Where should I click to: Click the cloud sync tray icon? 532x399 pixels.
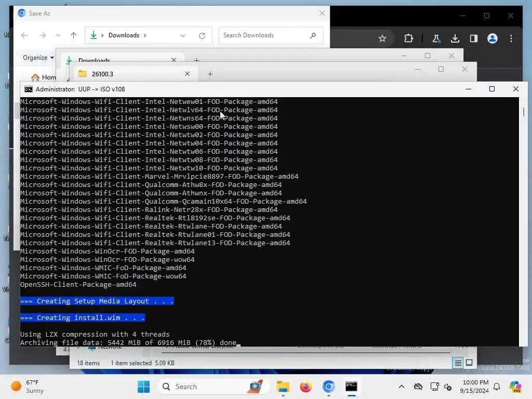tap(418, 387)
